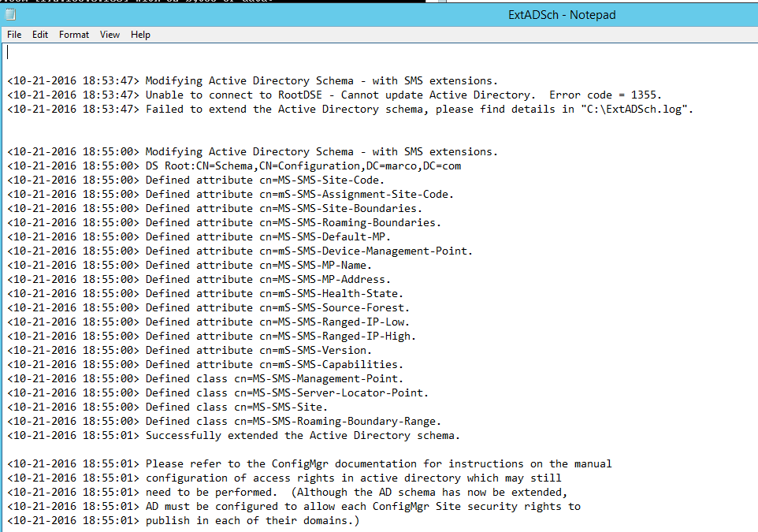Click the class line 'cn=MS-SMS-Roaming-Boundary-Range.'
This screenshot has width=758, height=532.
[x=225, y=421]
